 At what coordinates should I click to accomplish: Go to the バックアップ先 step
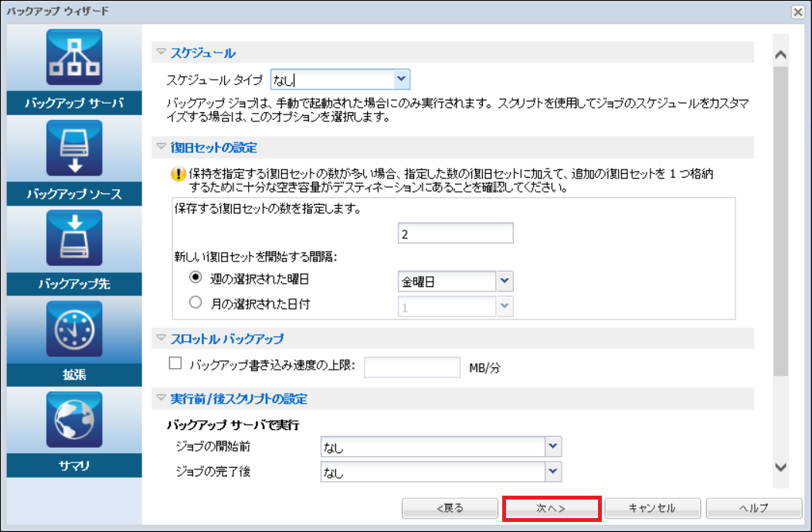74,284
